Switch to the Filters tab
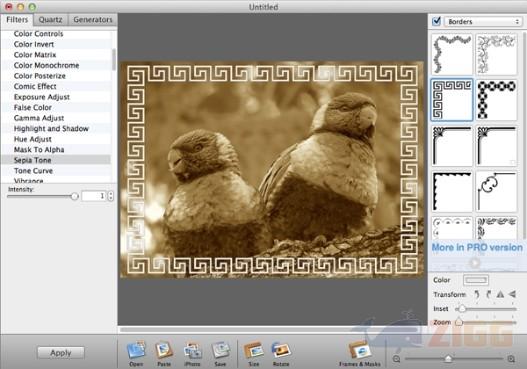The height and width of the screenshot is (369, 527). point(17,19)
